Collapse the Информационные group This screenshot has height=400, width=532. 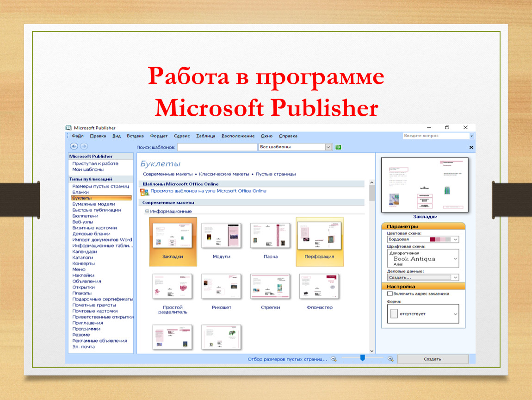pos(147,211)
